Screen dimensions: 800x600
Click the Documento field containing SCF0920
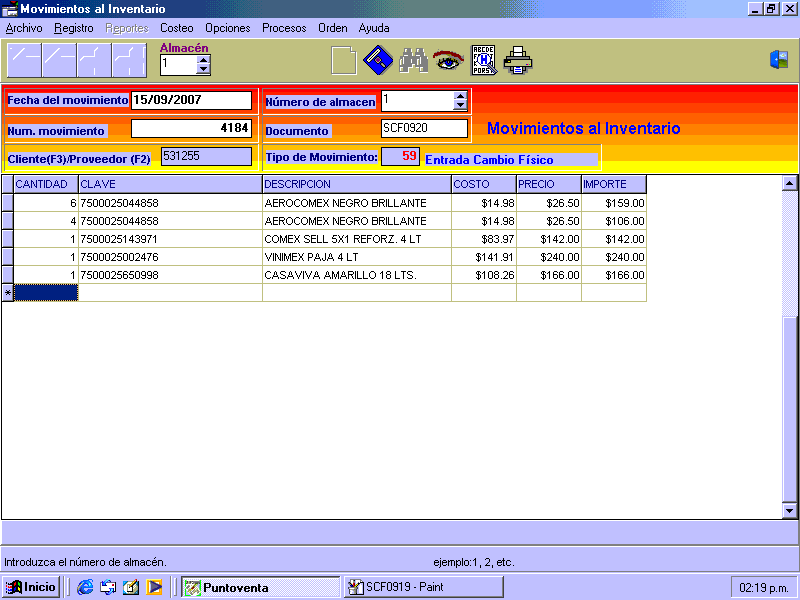pos(424,129)
